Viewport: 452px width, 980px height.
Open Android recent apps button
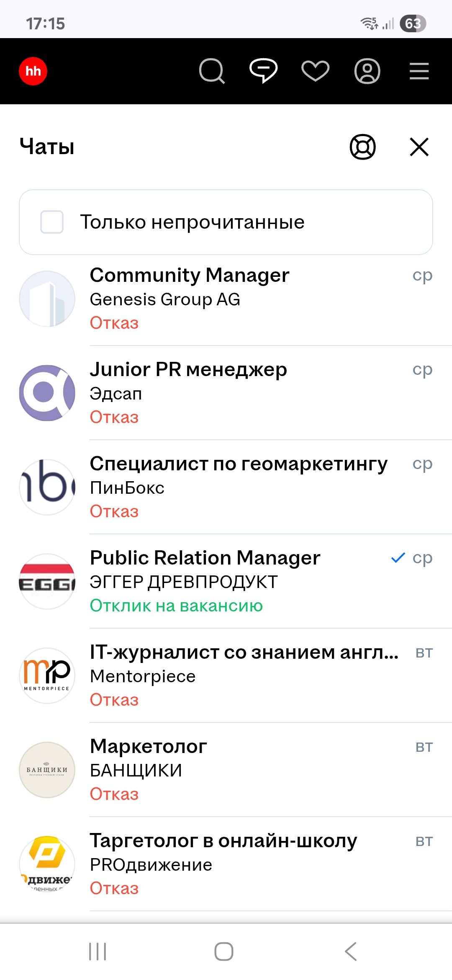point(98,952)
